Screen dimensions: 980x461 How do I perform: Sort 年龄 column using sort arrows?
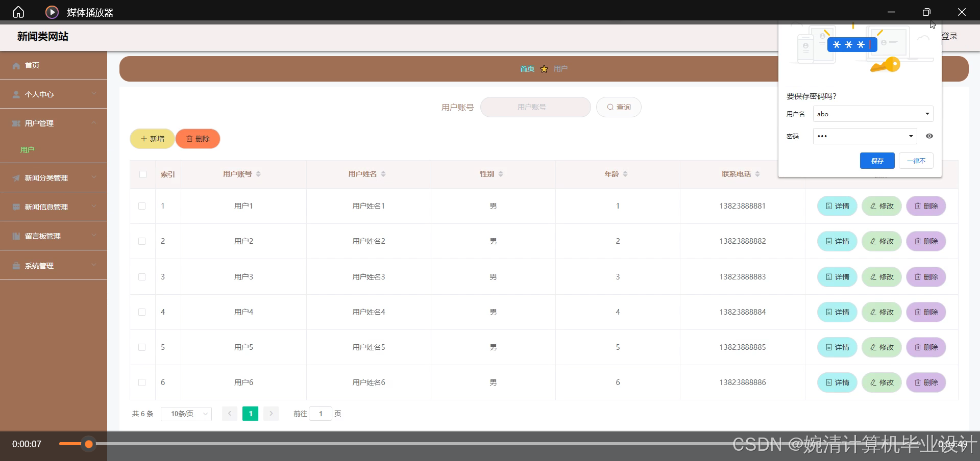[x=625, y=174]
